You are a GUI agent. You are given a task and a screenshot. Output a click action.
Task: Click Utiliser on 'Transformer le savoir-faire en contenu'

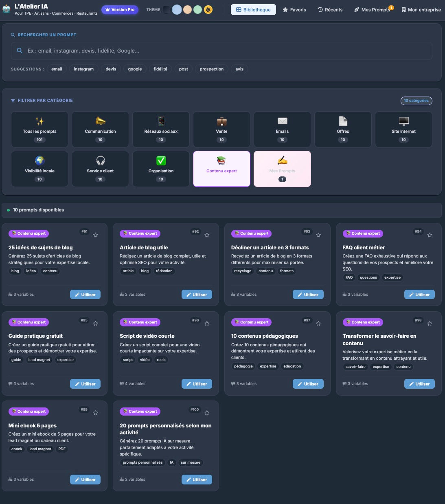419,384
